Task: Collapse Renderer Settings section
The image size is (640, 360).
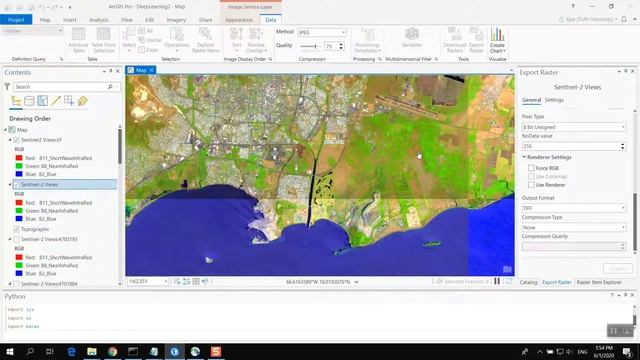Action: (x=524, y=157)
